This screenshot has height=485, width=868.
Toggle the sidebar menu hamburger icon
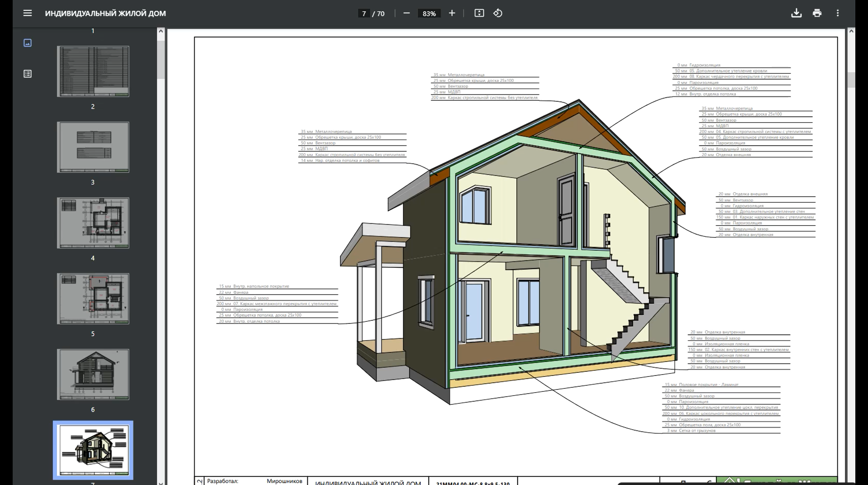(x=28, y=13)
